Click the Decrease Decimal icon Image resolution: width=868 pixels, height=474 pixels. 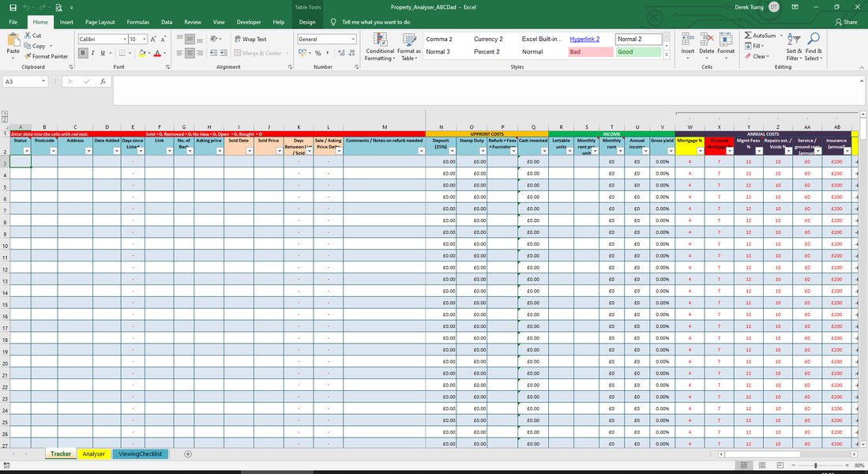click(351, 53)
